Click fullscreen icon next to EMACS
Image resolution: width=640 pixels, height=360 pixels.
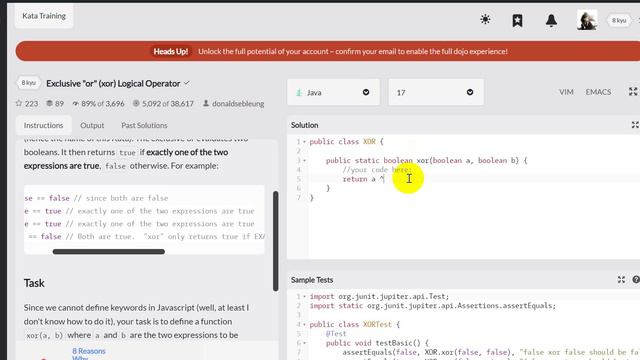[x=633, y=92]
